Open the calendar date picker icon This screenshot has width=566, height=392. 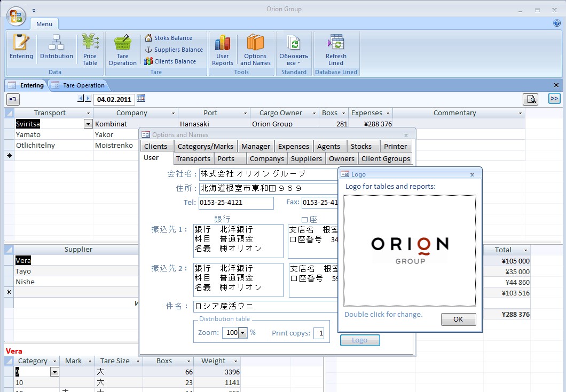click(141, 98)
